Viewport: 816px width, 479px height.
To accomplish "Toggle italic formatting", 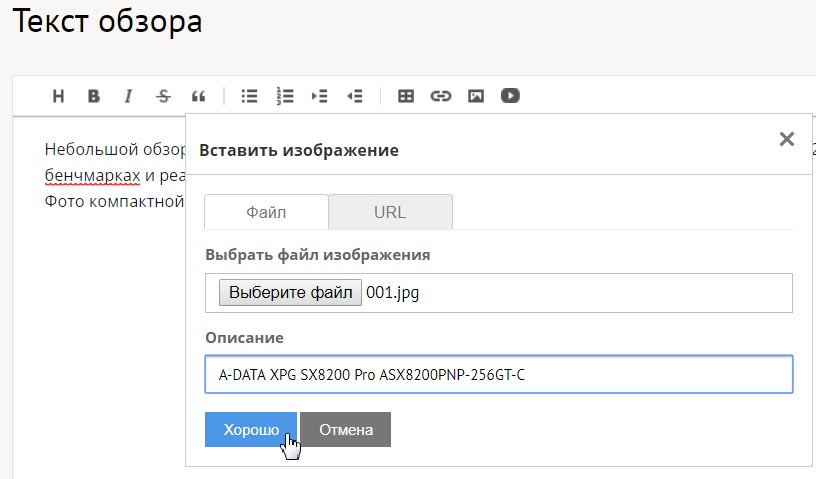I will pos(128,96).
